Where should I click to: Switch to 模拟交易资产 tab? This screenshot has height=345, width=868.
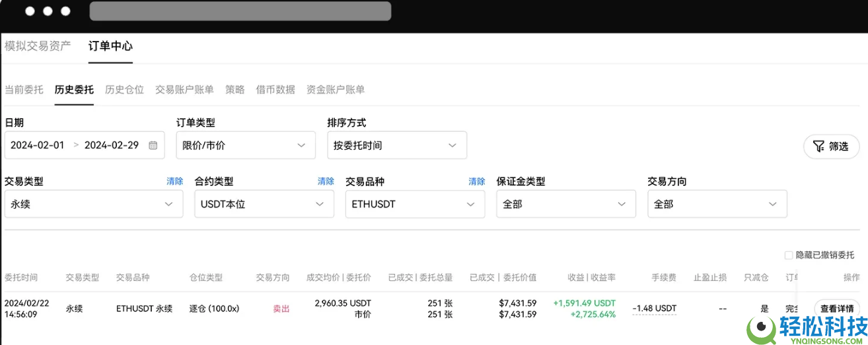38,46
